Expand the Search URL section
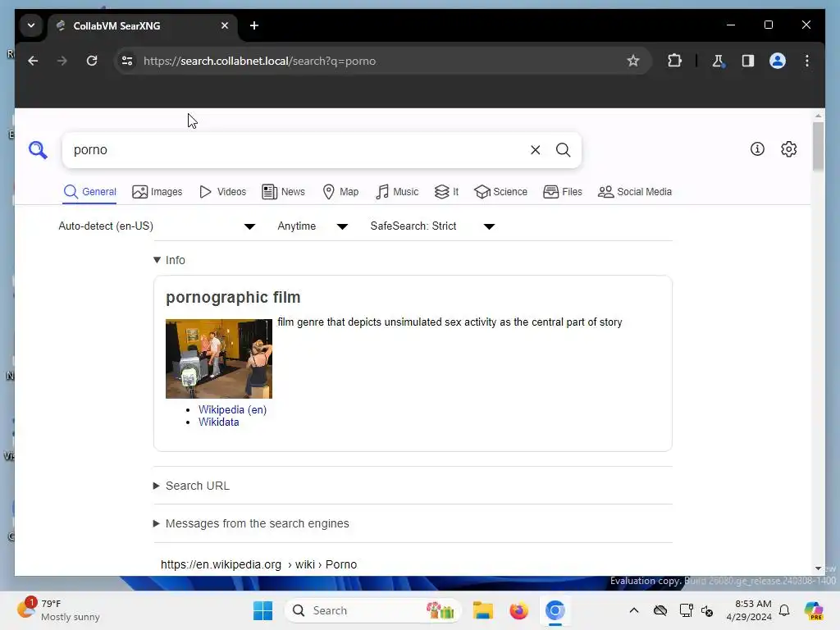This screenshot has width=840, height=630. pyautogui.click(x=192, y=486)
